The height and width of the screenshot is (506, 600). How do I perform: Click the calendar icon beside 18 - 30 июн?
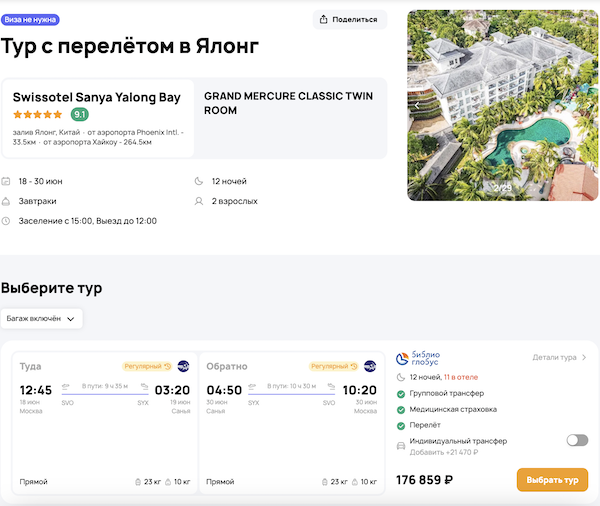pyautogui.click(x=6, y=181)
